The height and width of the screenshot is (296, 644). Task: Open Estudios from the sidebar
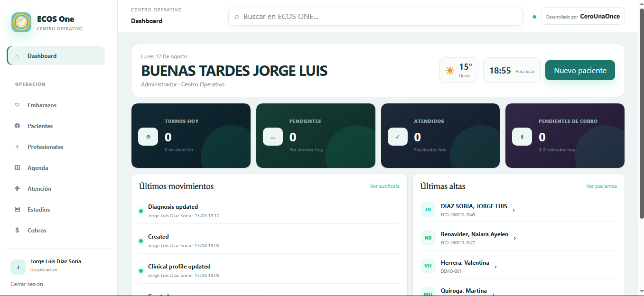click(56, 209)
